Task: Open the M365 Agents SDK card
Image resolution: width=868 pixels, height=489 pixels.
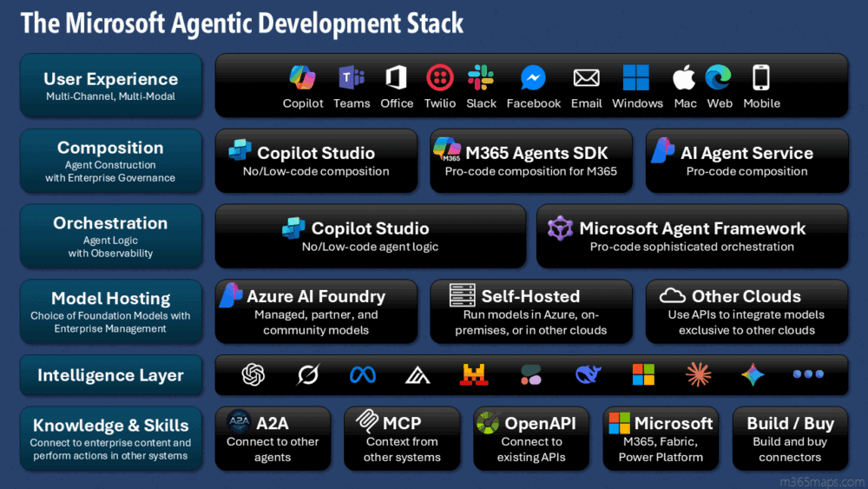Action: [x=531, y=161]
